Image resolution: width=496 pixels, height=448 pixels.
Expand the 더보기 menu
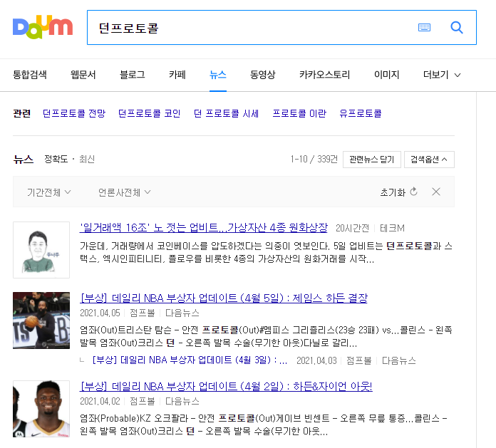click(442, 75)
